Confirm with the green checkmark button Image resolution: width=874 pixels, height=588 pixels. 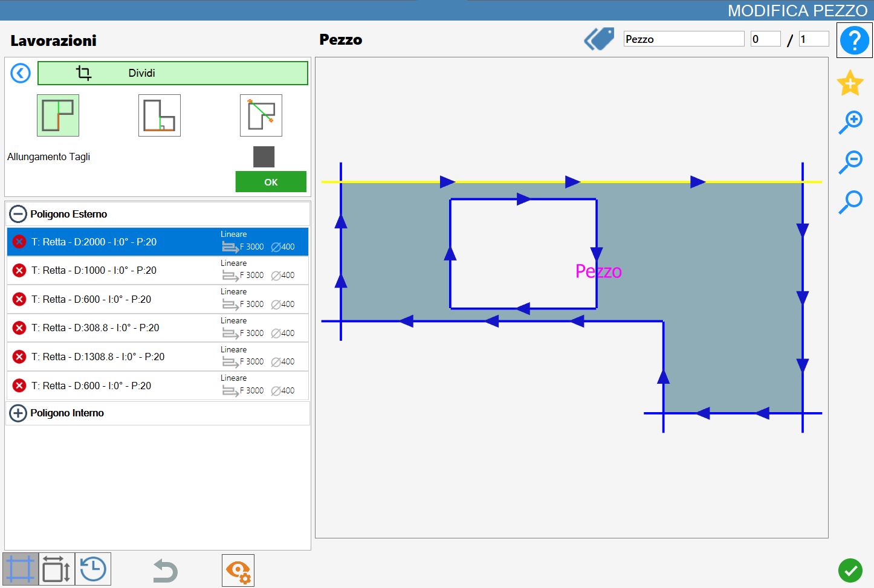tap(850, 570)
